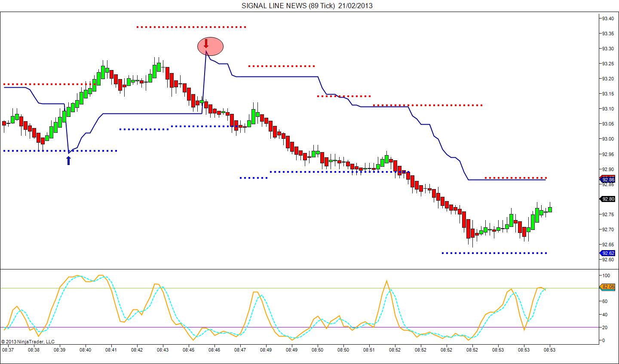
Task: Select the blue 92.86 signal line price marker
Action: [x=607, y=180]
